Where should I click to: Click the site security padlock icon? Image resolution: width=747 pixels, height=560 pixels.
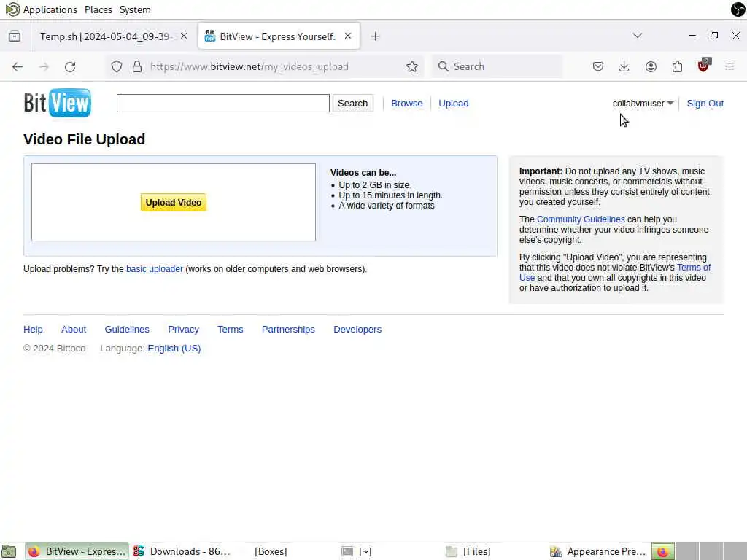tap(137, 66)
